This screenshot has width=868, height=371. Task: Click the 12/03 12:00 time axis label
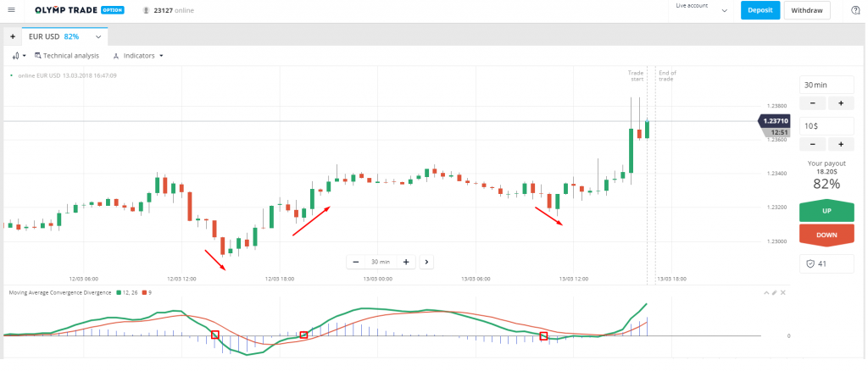182,280
